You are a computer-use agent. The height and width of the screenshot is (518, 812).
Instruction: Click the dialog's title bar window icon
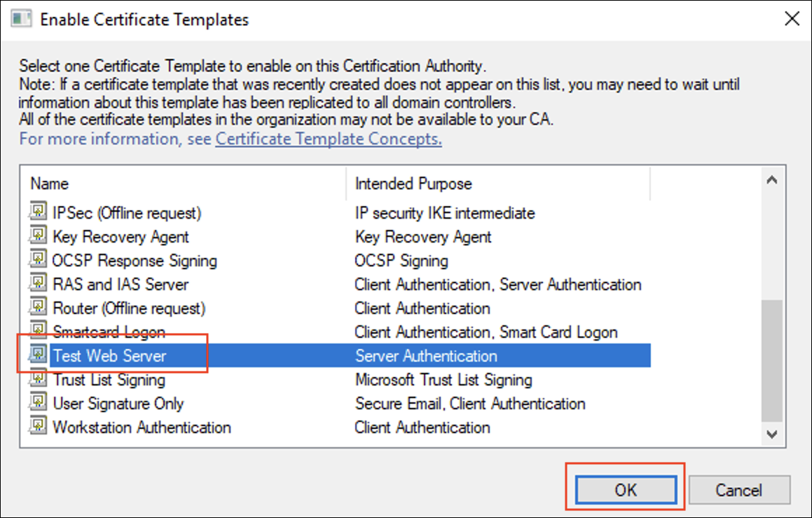pos(22,19)
